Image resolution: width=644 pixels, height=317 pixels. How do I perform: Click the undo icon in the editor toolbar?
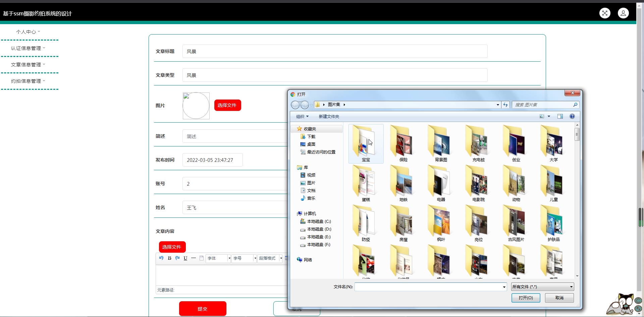click(x=161, y=258)
